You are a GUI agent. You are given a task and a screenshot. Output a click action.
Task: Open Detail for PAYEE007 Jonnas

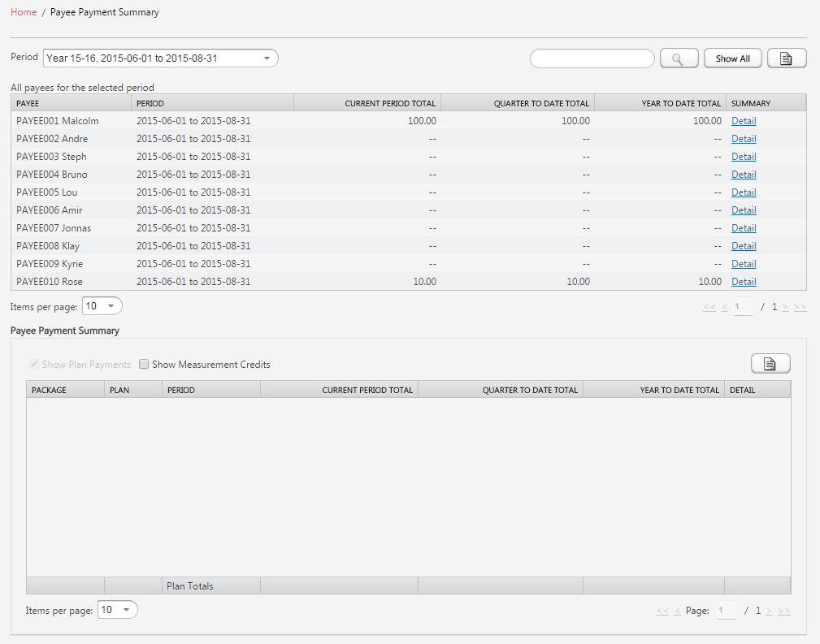point(744,228)
